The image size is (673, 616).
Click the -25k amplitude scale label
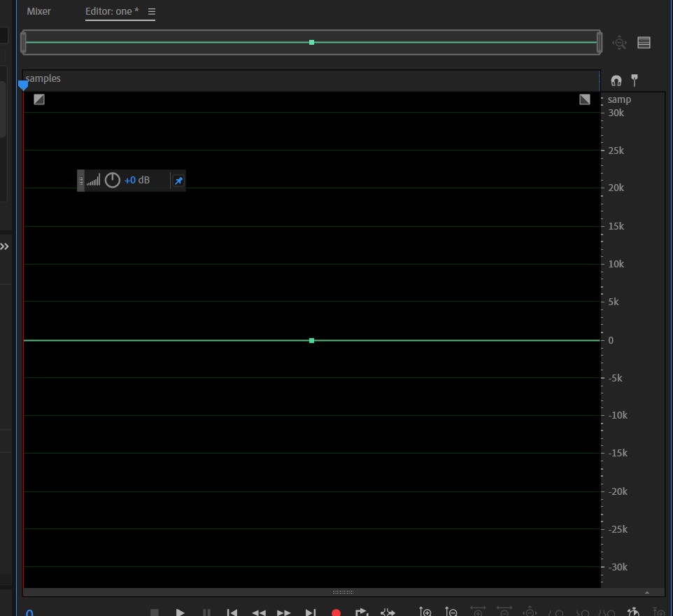[x=618, y=529]
